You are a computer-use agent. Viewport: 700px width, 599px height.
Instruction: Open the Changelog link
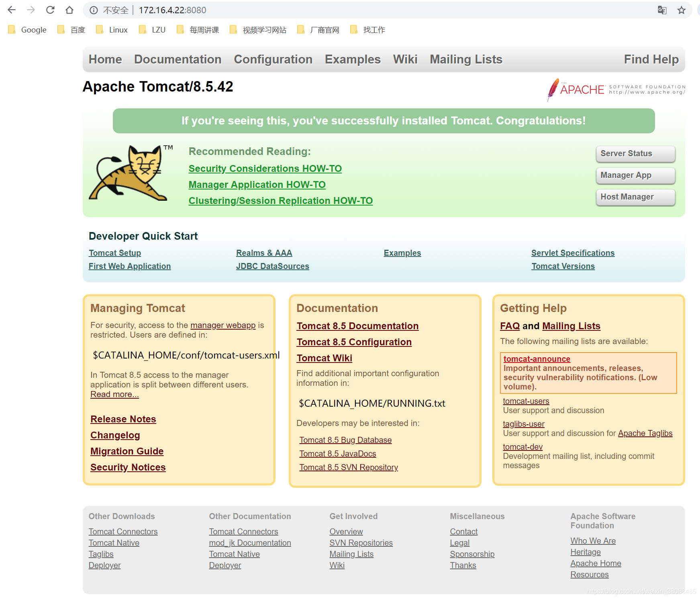tap(115, 435)
